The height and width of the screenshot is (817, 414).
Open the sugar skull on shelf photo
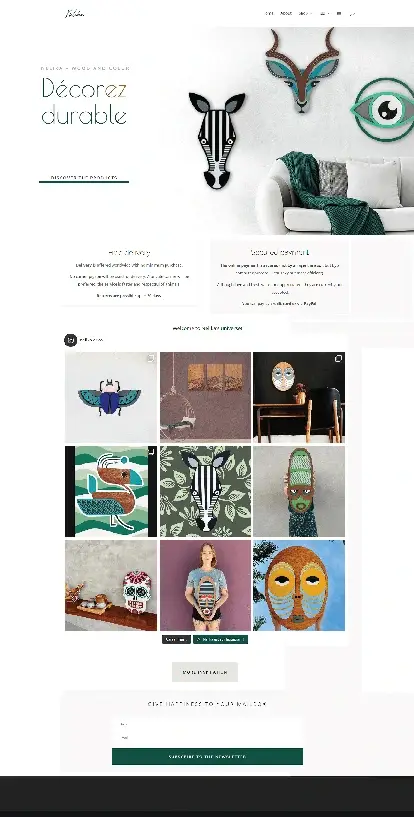(x=111, y=585)
